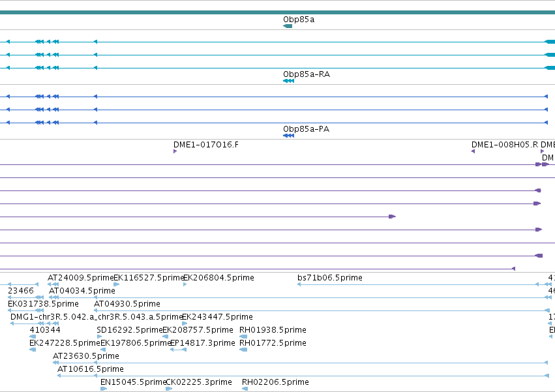Open the EK197806.5prime EST label
The height and width of the screenshot is (392, 555).
(x=136, y=343)
